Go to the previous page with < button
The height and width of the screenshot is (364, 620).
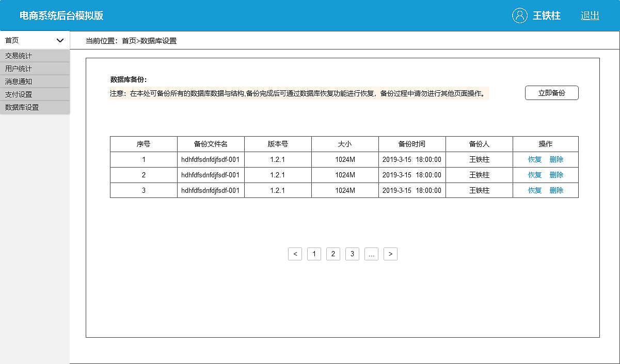(x=295, y=254)
